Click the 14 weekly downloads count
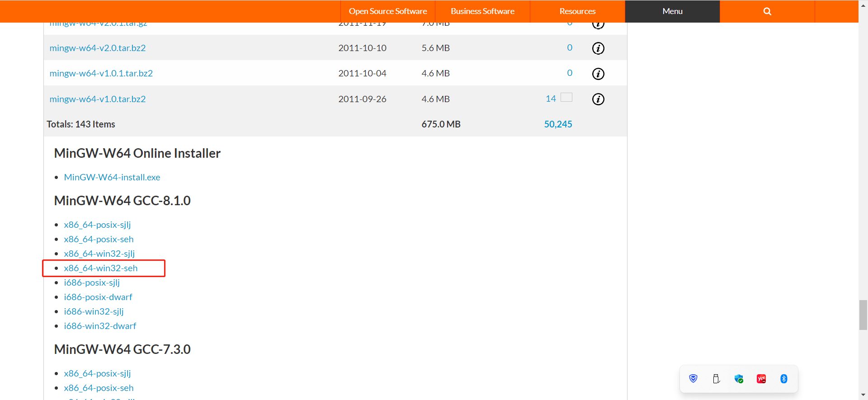 click(551, 99)
